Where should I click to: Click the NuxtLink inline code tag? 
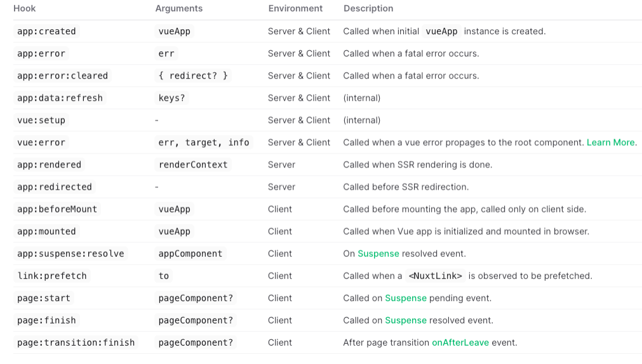point(435,276)
